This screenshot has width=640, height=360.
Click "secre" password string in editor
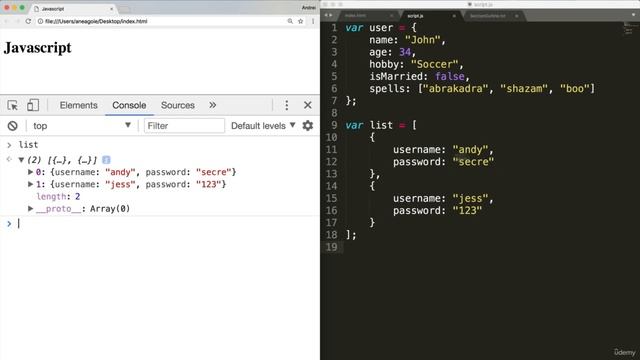(x=473, y=162)
